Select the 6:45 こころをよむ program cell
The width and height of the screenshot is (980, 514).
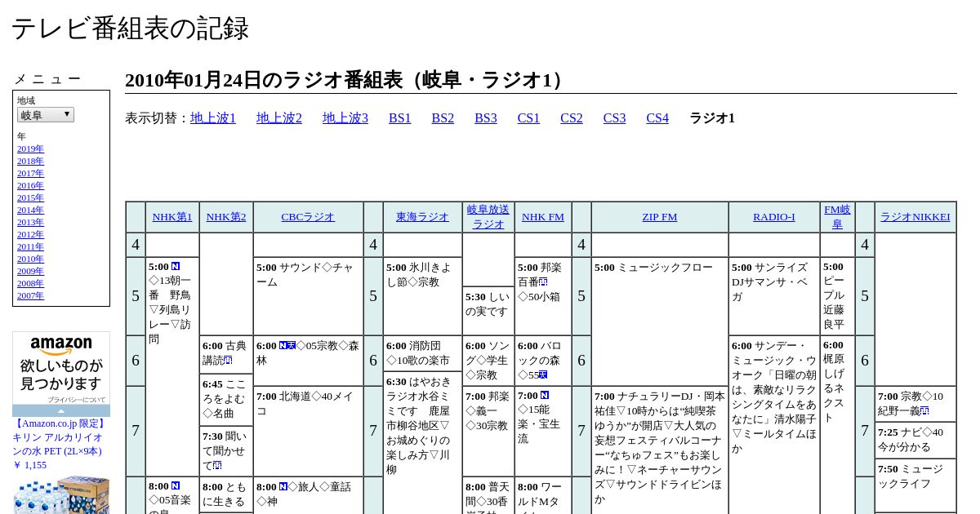pos(226,400)
